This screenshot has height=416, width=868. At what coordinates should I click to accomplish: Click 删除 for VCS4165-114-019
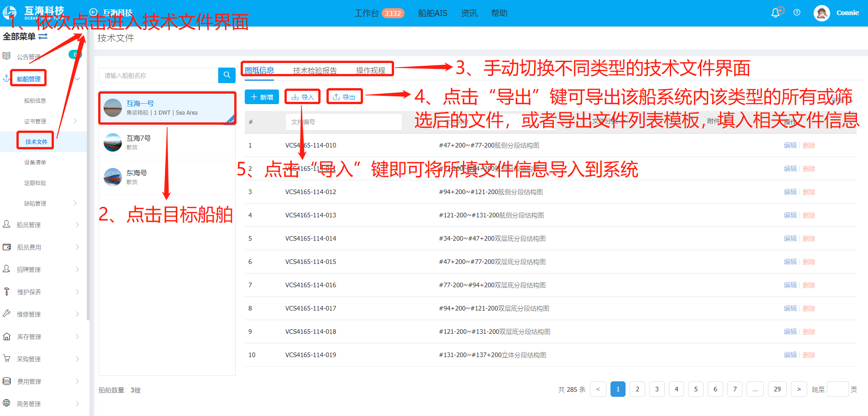point(809,355)
